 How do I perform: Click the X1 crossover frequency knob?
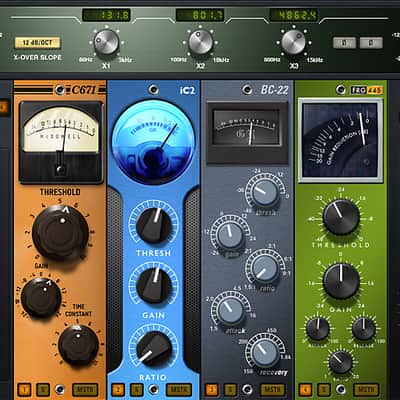pyautogui.click(x=106, y=42)
